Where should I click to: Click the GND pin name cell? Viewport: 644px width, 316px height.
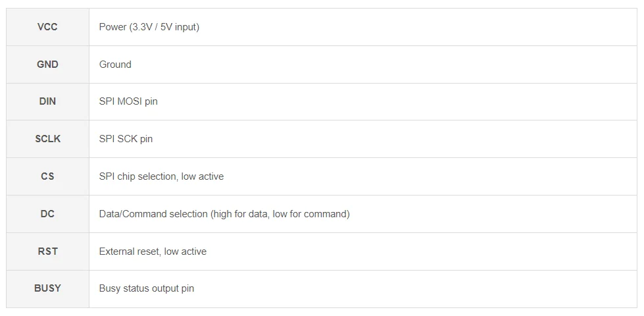(x=47, y=65)
